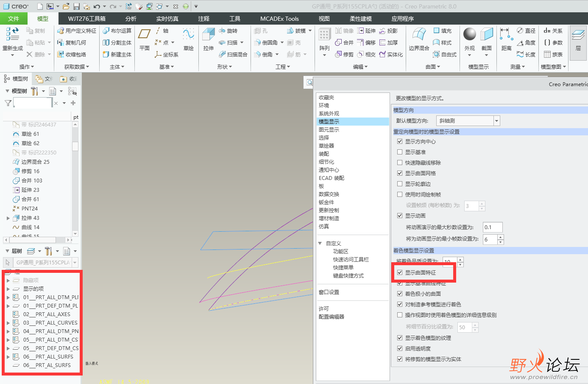This screenshot has width=588, height=384.
Task: Enable 显示基准 checkbox
Action: pyautogui.click(x=400, y=152)
